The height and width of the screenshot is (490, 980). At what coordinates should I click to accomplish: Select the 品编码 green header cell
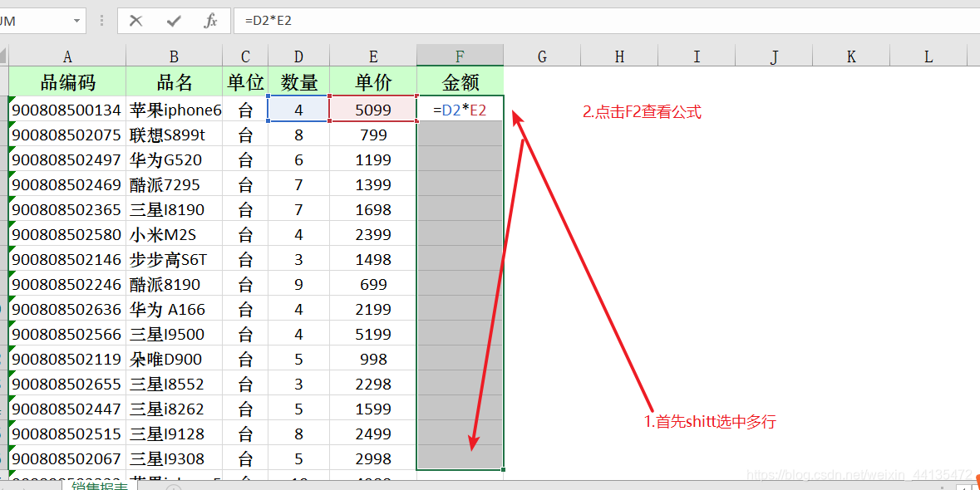pyautogui.click(x=66, y=81)
